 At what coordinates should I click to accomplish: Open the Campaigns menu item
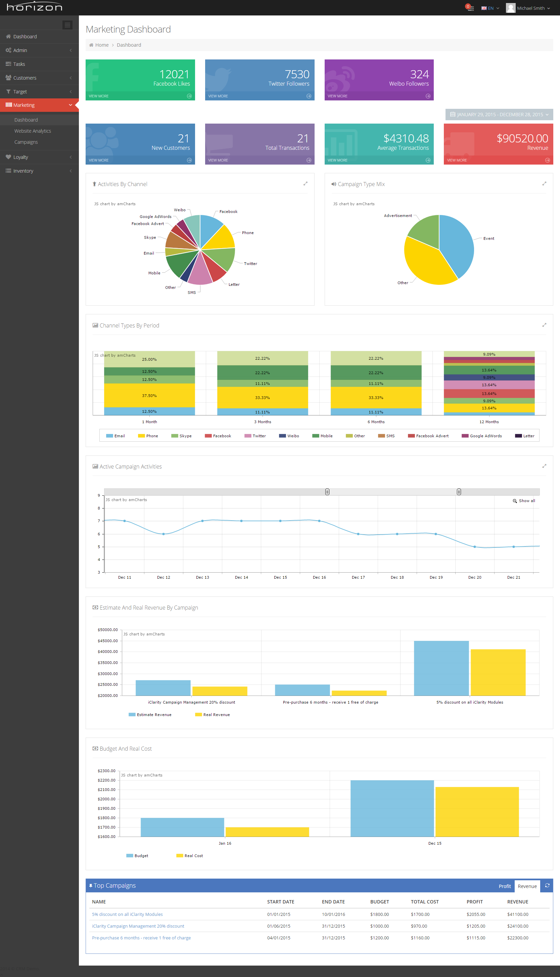26,142
